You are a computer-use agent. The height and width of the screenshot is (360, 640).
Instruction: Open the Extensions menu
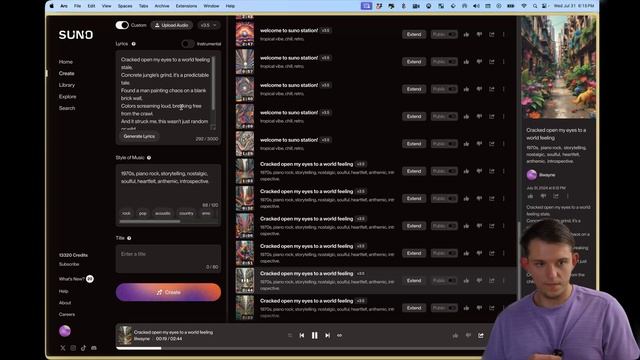pos(186,6)
